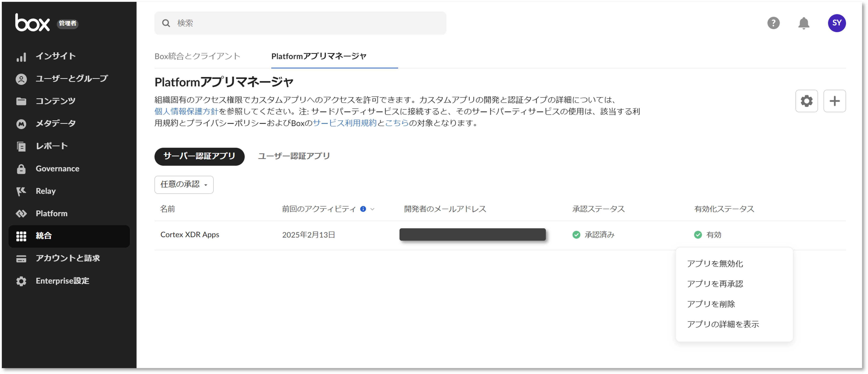868x374 pixels.
Task: Open the help question mark icon
Action: [x=773, y=23]
